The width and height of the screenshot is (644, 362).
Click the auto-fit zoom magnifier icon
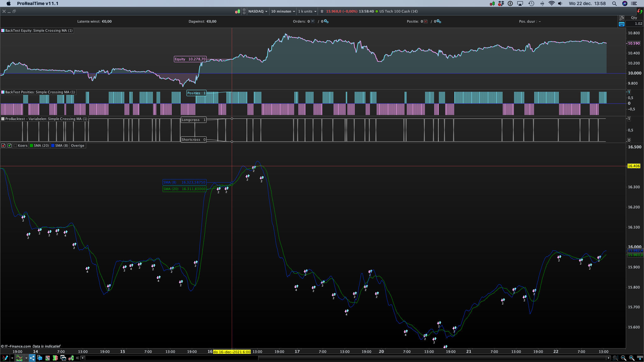pyautogui.click(x=615, y=358)
